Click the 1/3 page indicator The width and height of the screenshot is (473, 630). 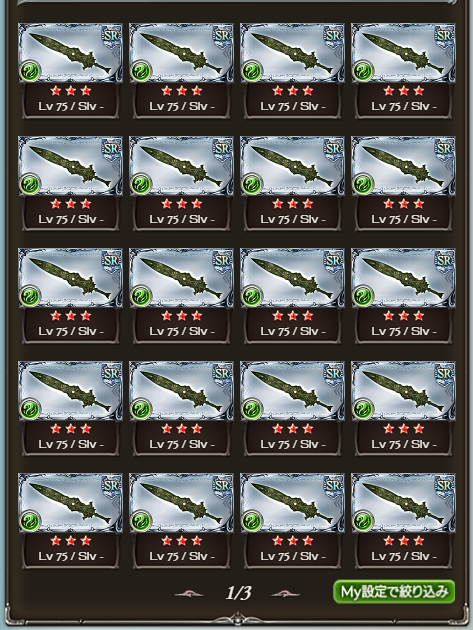pos(239,593)
